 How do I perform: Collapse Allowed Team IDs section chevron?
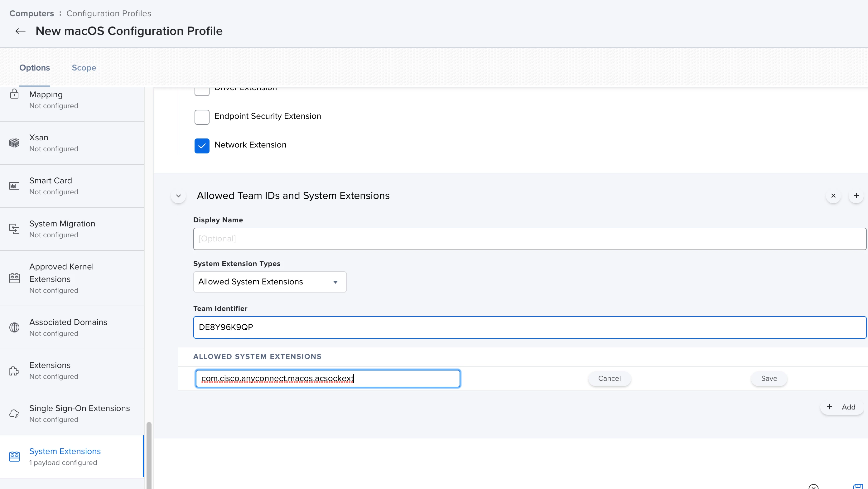[179, 196]
